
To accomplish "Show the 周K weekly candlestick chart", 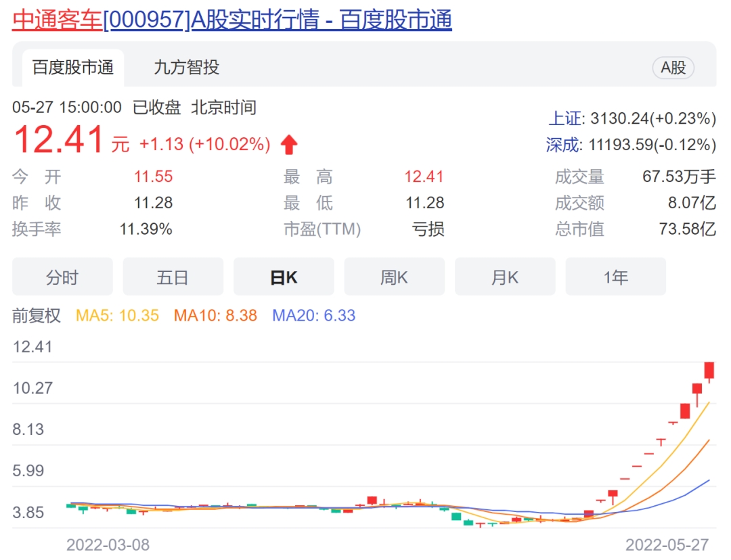I will pos(394,277).
